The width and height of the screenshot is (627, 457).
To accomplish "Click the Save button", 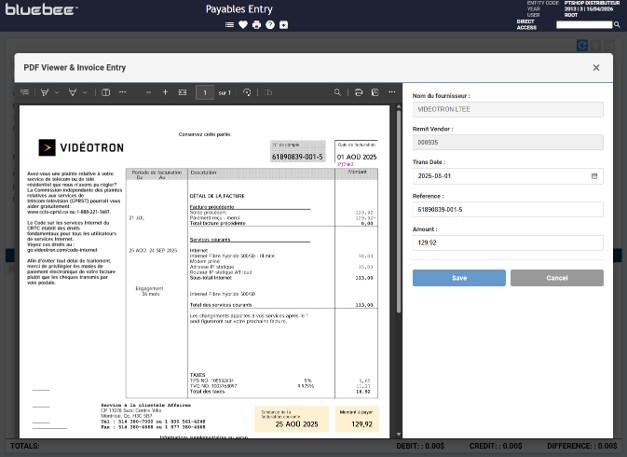I will [x=459, y=278].
